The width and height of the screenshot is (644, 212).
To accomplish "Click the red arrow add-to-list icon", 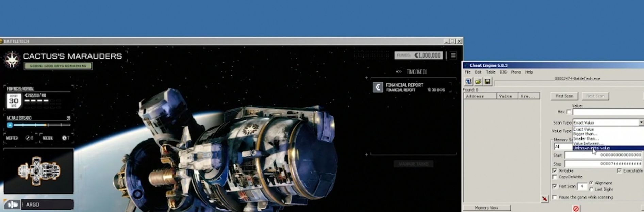I will (x=545, y=199).
